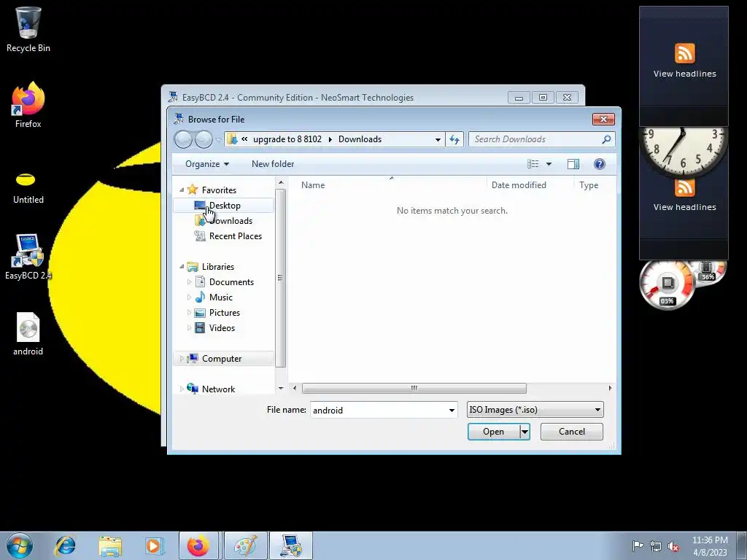The width and height of the screenshot is (747, 560).
Task: Sort by Date modified column header
Action: (519, 185)
